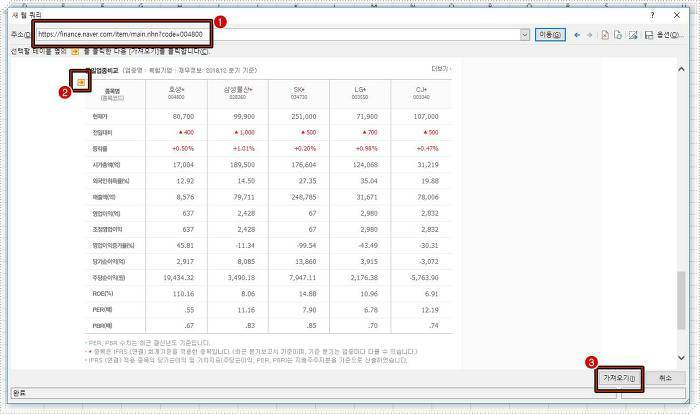Click the percent change +0.50%
The height and width of the screenshot is (414, 700).
183,148
